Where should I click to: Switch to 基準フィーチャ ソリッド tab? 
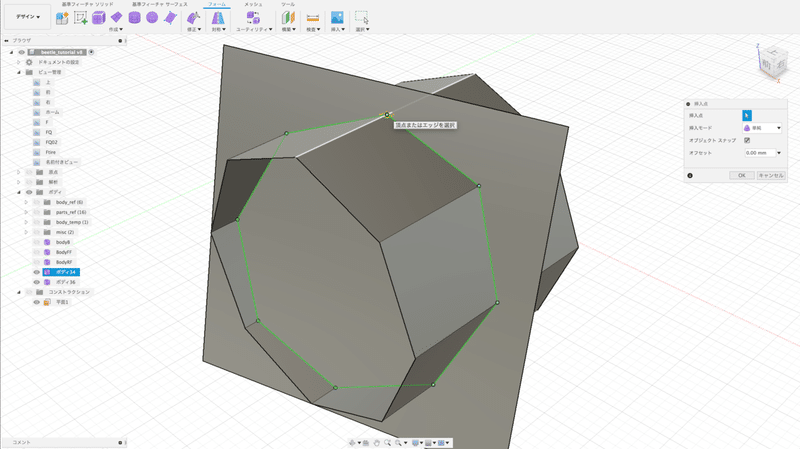88,4
